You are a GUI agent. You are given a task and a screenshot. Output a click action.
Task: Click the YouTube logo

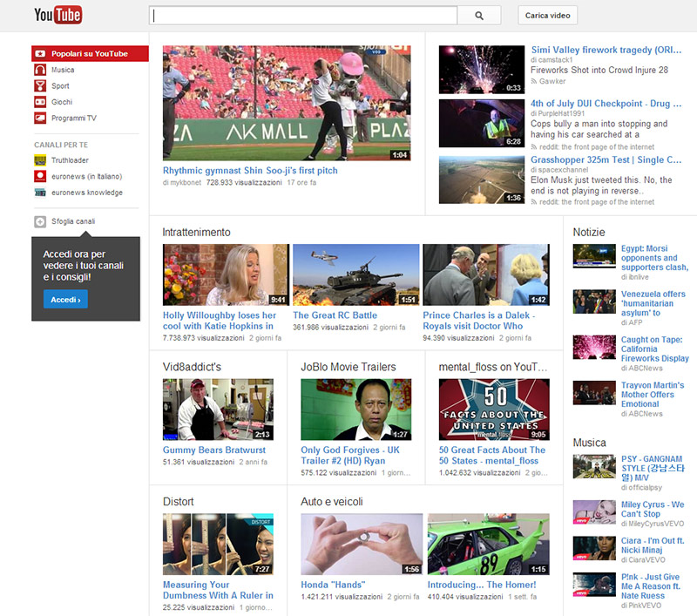[58, 15]
